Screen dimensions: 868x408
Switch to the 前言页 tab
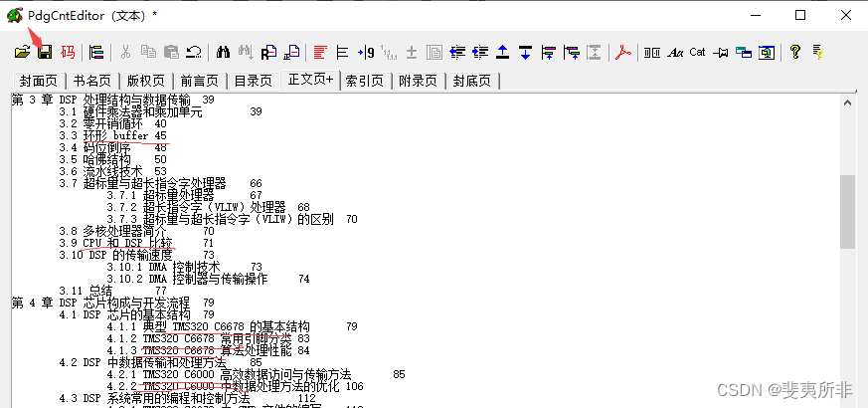[200, 81]
